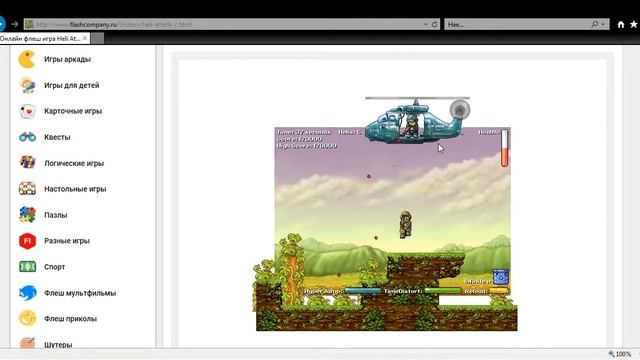Click the browser back button
Image resolution: width=640 pixels, height=360 pixels.
(x=2, y=24)
